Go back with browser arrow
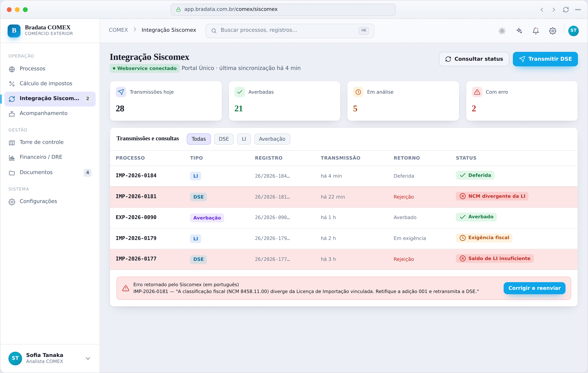The height and width of the screenshot is (373, 588). (x=542, y=9)
